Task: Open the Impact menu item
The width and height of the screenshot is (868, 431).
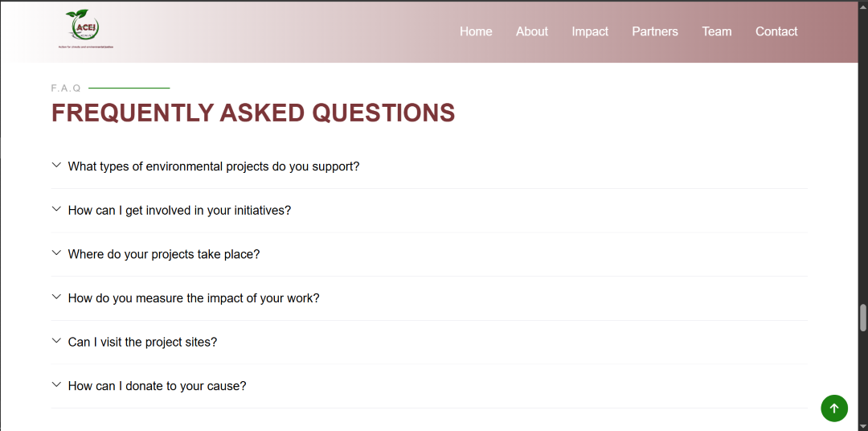Action: click(x=590, y=31)
